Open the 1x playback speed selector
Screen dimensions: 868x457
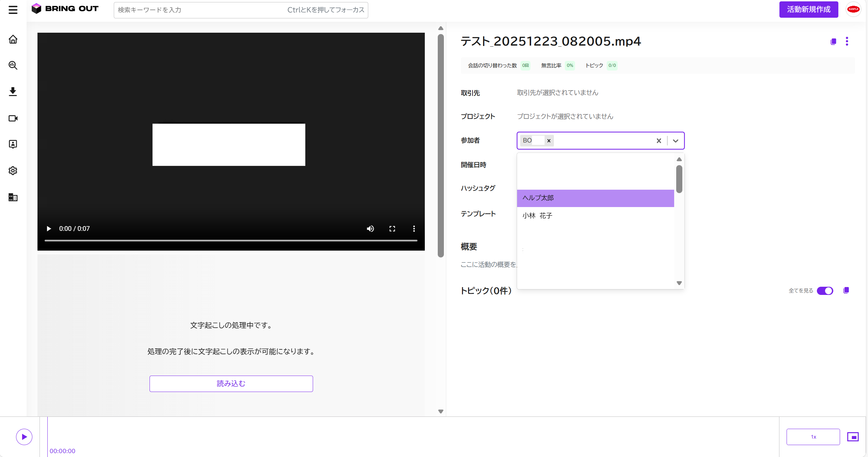(x=813, y=437)
